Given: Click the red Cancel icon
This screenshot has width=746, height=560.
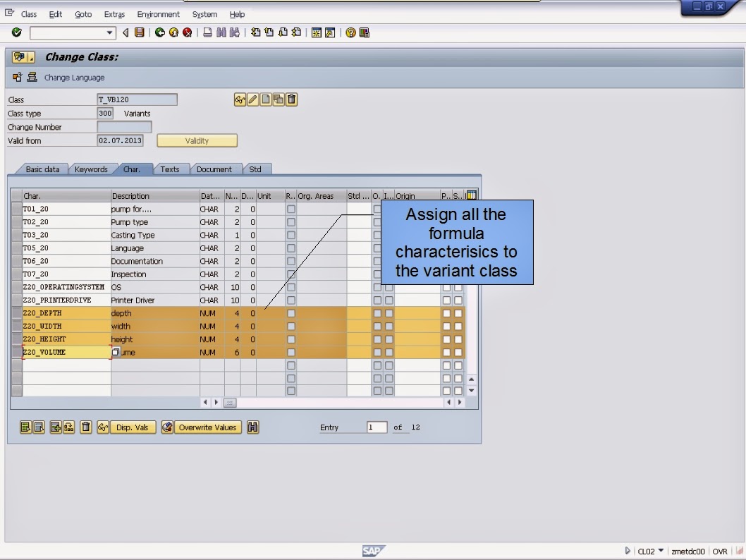Looking at the screenshot, I should (188, 32).
